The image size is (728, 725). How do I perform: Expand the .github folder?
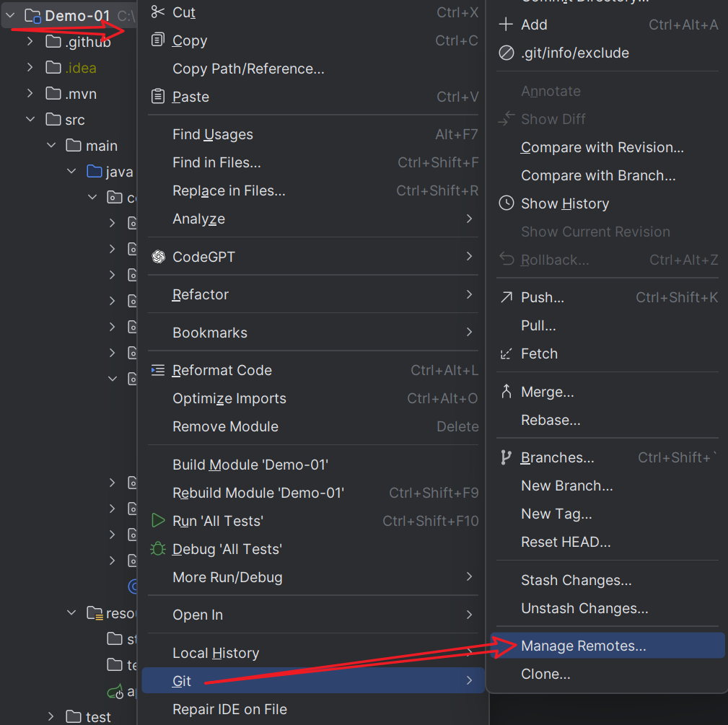click(30, 42)
